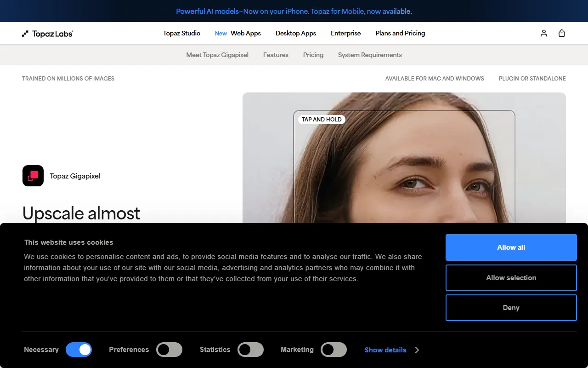Click 'This website uses cookies' heading
Screen dimensions: 588x368
tap(68, 242)
